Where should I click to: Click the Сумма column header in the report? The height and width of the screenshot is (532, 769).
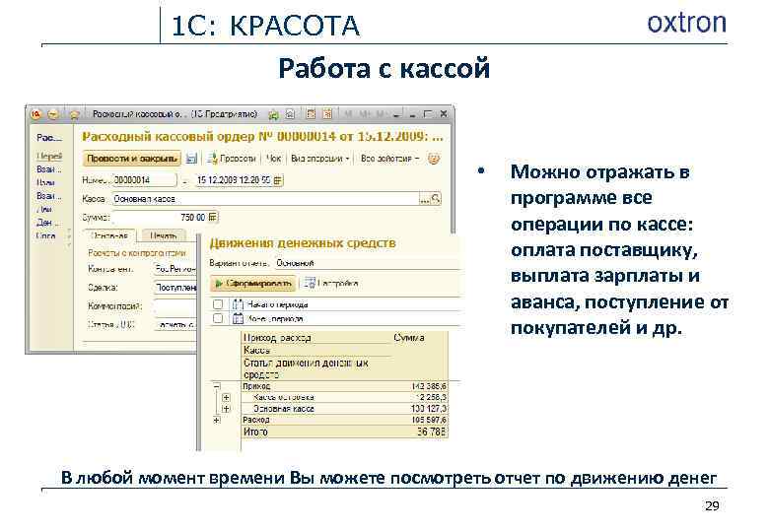click(x=408, y=338)
